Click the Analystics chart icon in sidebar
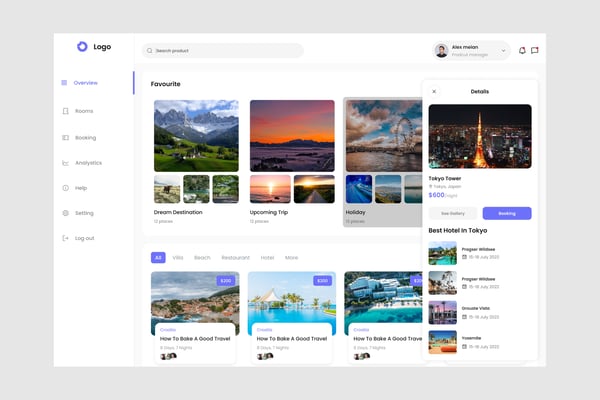Image resolution: width=600 pixels, height=400 pixels. coord(65,163)
